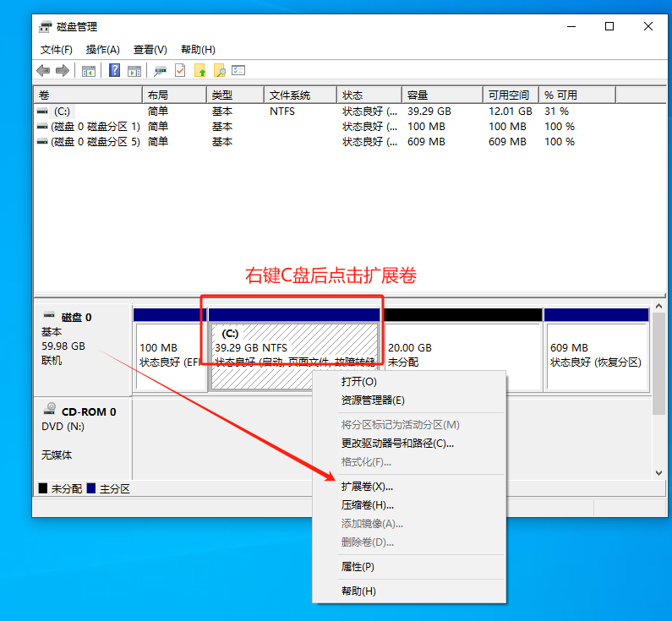Toggle the console tree pane icon
Viewport: 672px width, 621px height.
(x=89, y=71)
